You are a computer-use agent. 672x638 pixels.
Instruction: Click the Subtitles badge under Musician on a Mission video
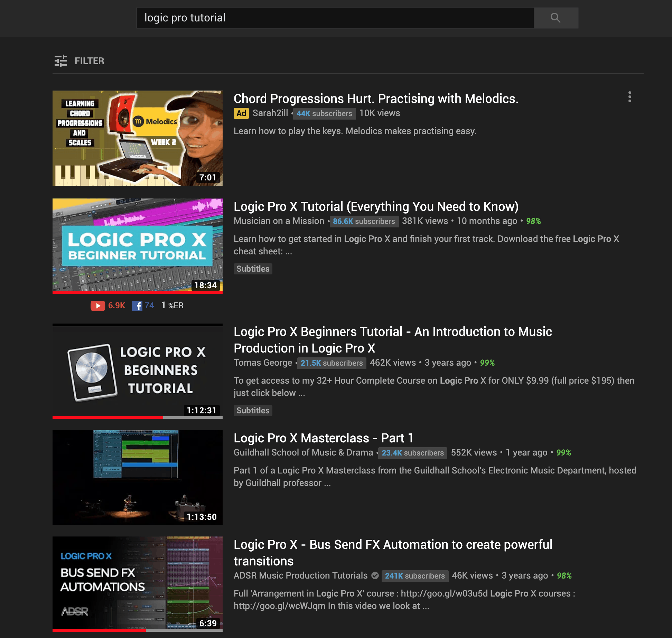click(x=253, y=269)
